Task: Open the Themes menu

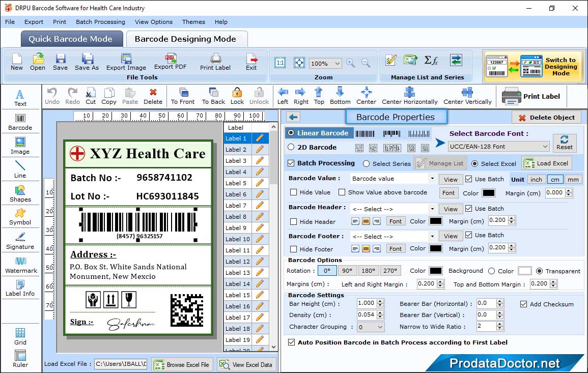Action: click(193, 22)
